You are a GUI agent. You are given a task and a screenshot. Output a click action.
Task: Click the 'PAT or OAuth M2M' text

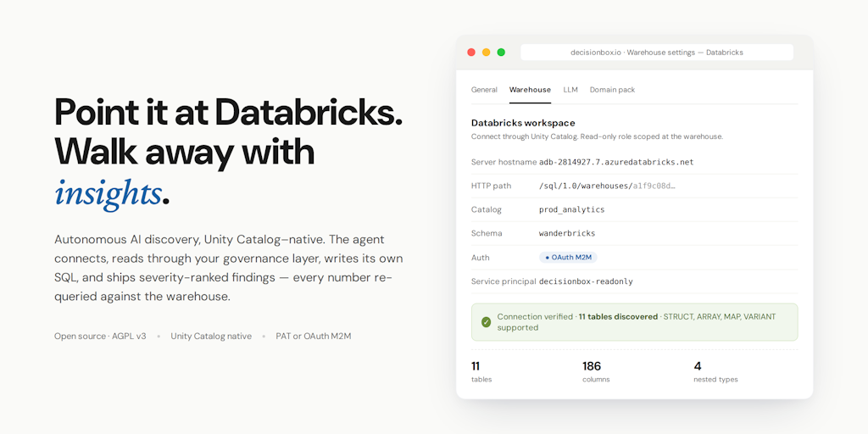(x=314, y=336)
